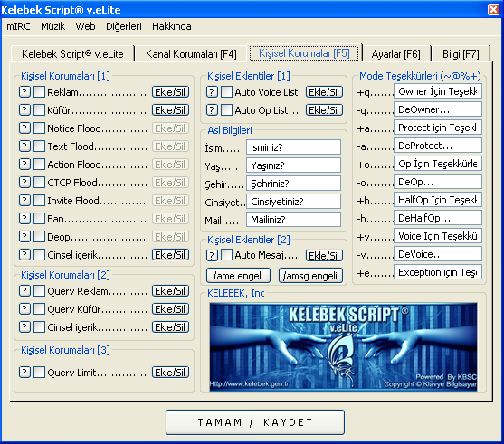Open help [?] for Query Reklam

pyautogui.click(x=24, y=291)
